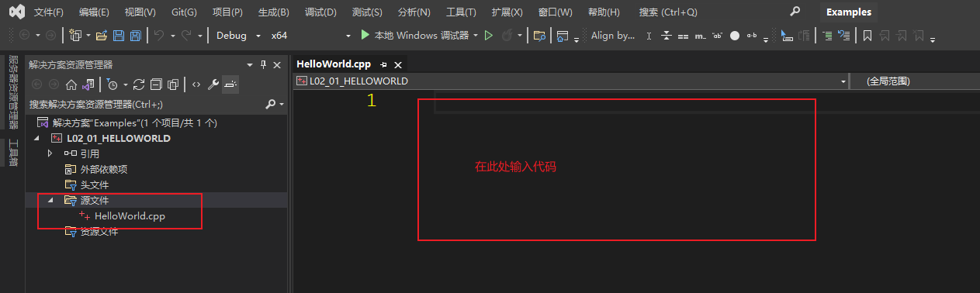Image resolution: width=980 pixels, height=293 pixels.
Task: Toggle preview selected items icon
Action: coord(230,84)
